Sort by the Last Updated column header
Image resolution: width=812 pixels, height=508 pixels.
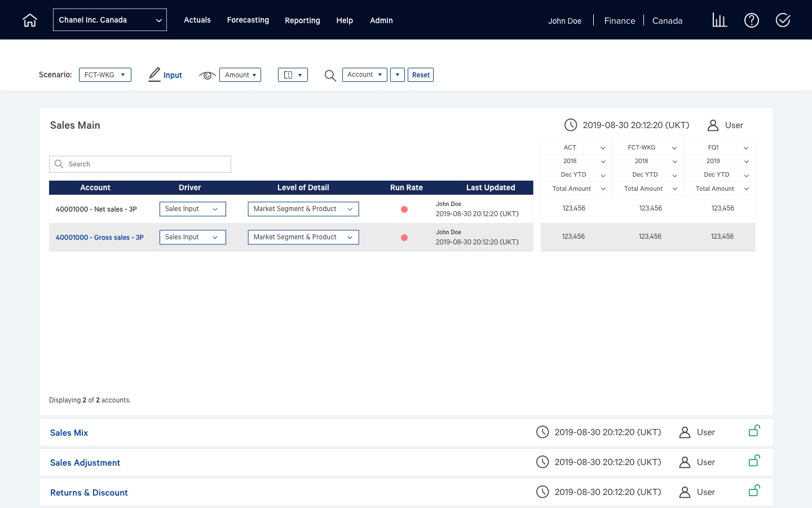[x=491, y=187]
